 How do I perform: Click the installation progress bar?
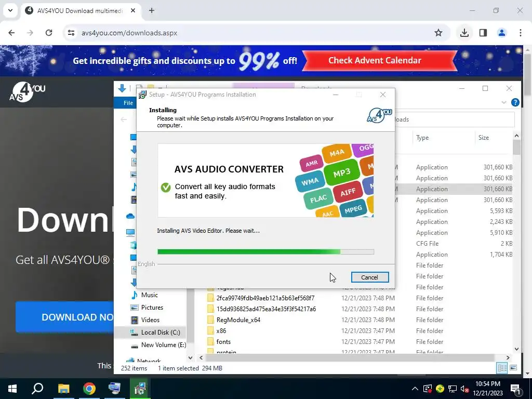[265, 251]
